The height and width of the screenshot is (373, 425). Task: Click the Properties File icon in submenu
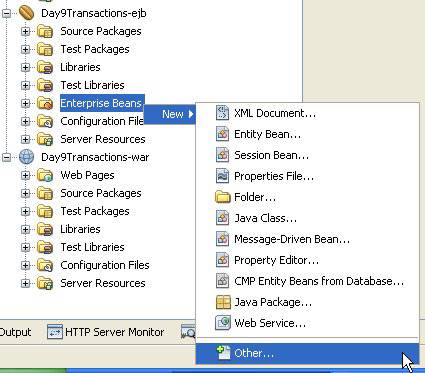tap(222, 176)
